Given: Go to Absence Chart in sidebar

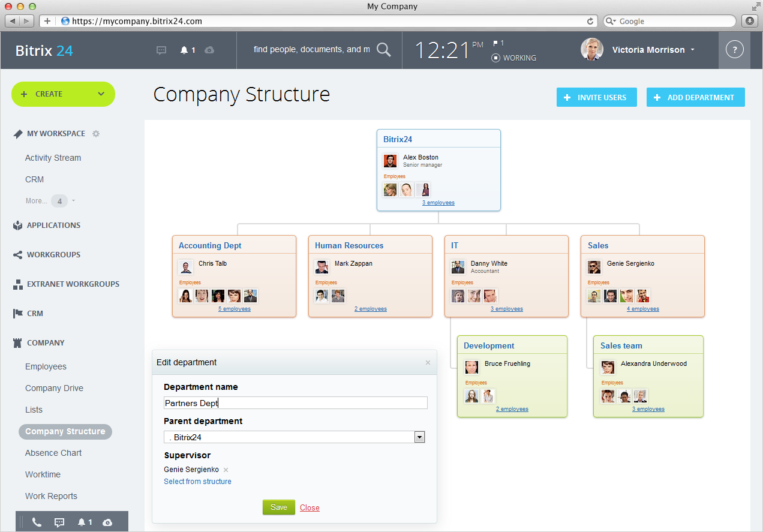Looking at the screenshot, I should 53,453.
